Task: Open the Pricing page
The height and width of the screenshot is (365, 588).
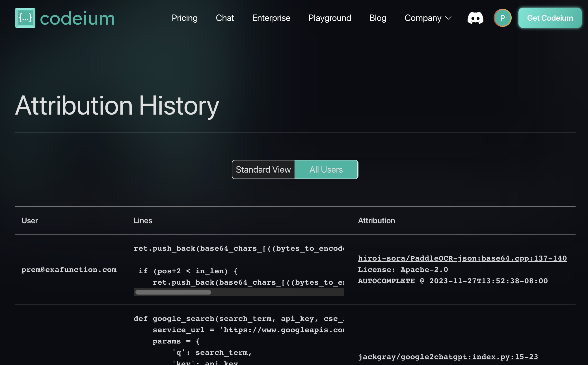Action: tap(185, 18)
